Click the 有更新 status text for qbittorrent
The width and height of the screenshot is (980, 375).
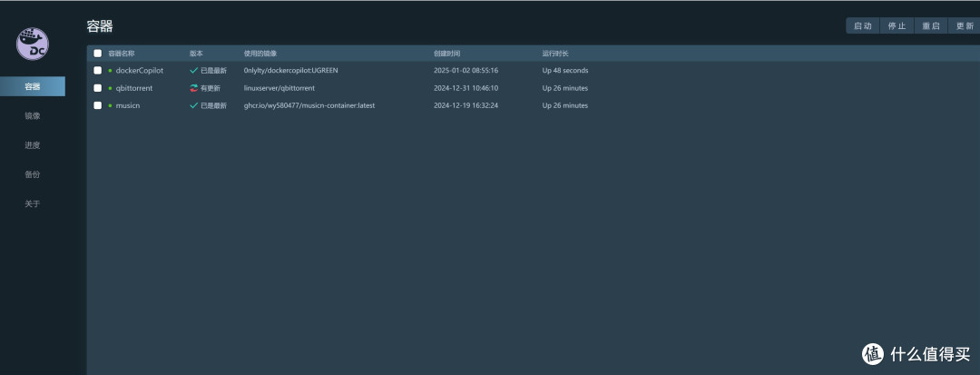[x=210, y=88]
